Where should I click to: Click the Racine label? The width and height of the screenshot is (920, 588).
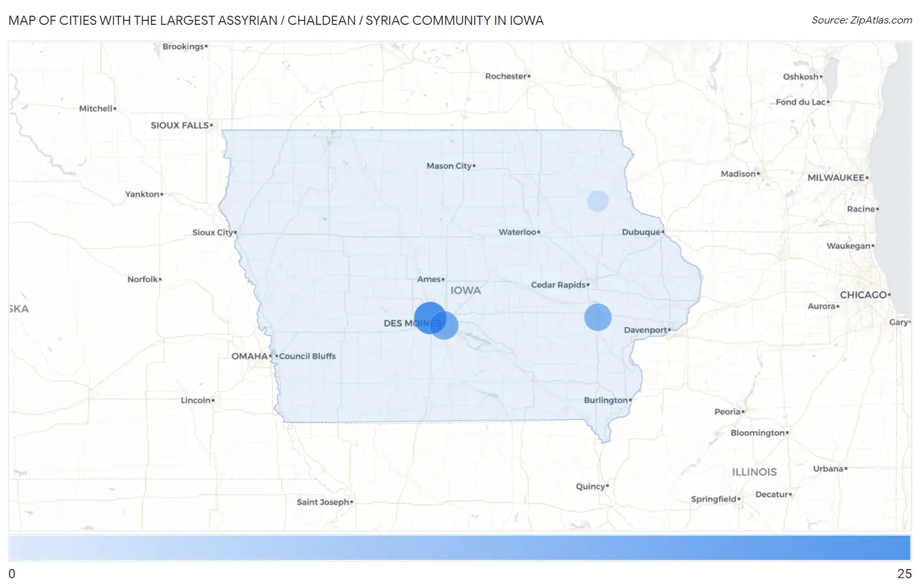(x=860, y=209)
